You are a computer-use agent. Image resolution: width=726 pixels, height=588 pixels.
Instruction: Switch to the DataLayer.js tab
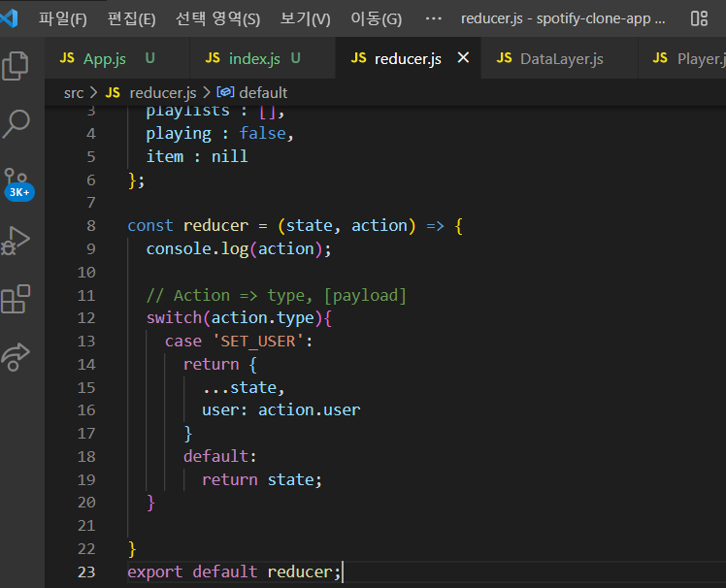pos(559,58)
